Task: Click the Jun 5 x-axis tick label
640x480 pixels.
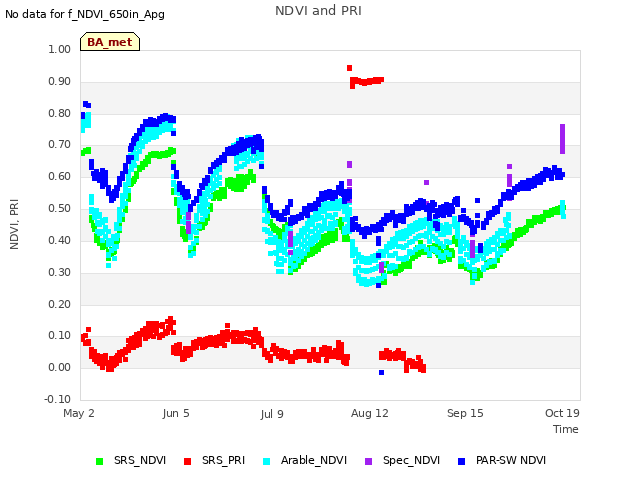Action: 176,413
